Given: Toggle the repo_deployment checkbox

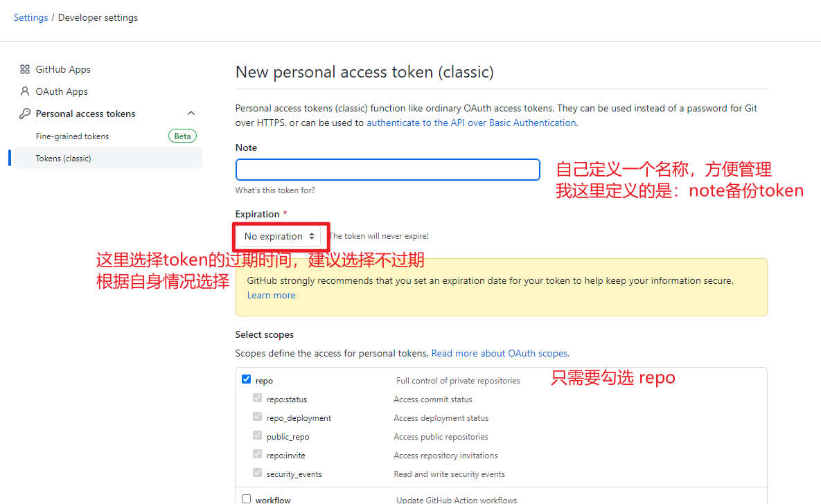Looking at the screenshot, I should [257, 417].
